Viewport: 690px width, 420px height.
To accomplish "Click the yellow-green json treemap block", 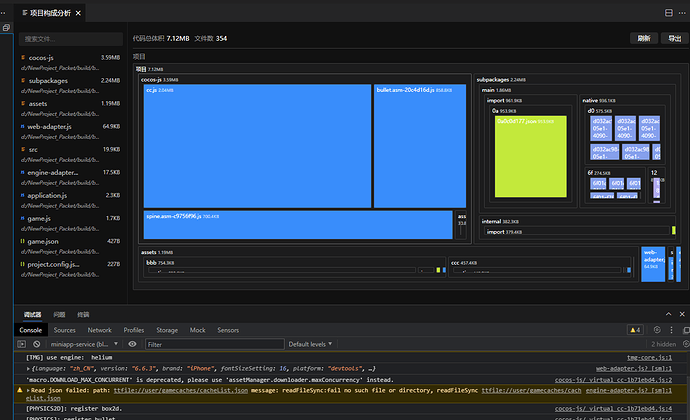I will (531, 155).
